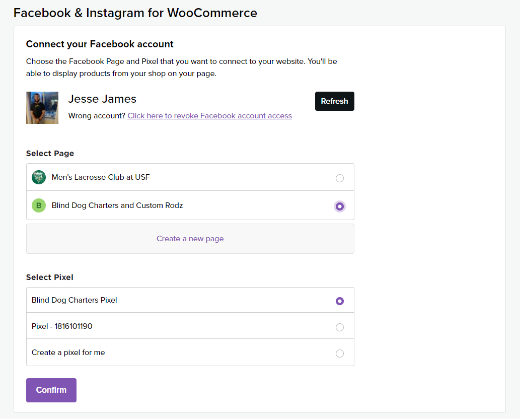Select Create a pixel for me radio

[x=340, y=354]
